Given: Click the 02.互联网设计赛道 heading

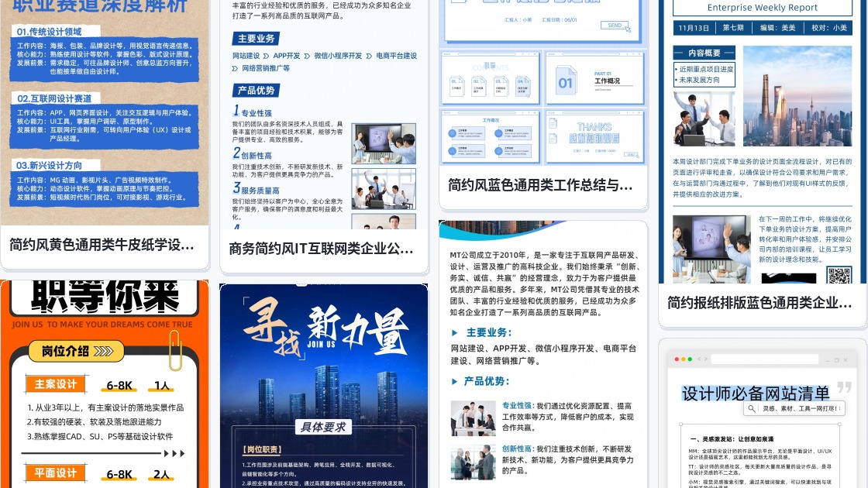Looking at the screenshot, I should tap(56, 98).
